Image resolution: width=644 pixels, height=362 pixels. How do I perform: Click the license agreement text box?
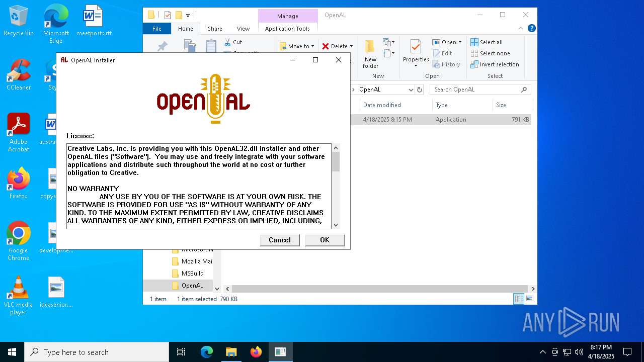[x=199, y=186]
